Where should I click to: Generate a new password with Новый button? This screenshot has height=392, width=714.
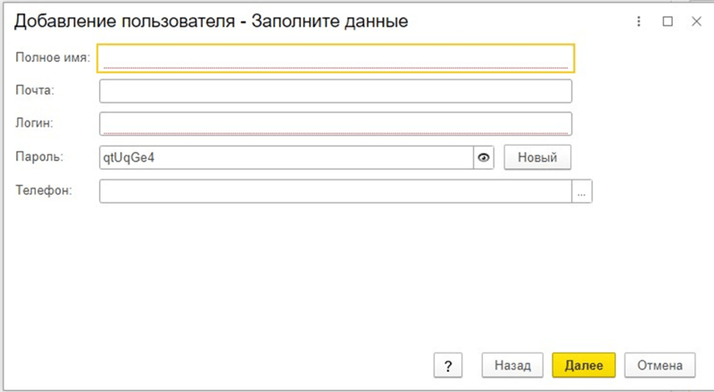(537, 158)
